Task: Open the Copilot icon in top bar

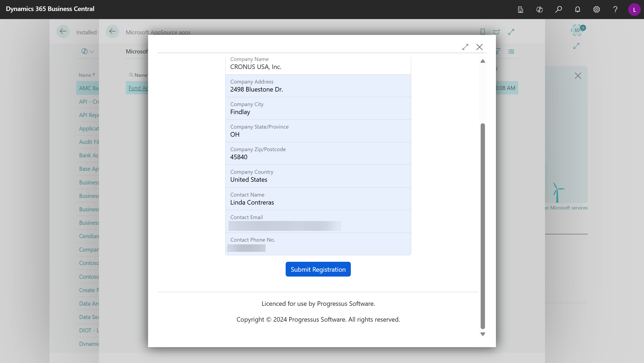Action: pyautogui.click(x=539, y=9)
